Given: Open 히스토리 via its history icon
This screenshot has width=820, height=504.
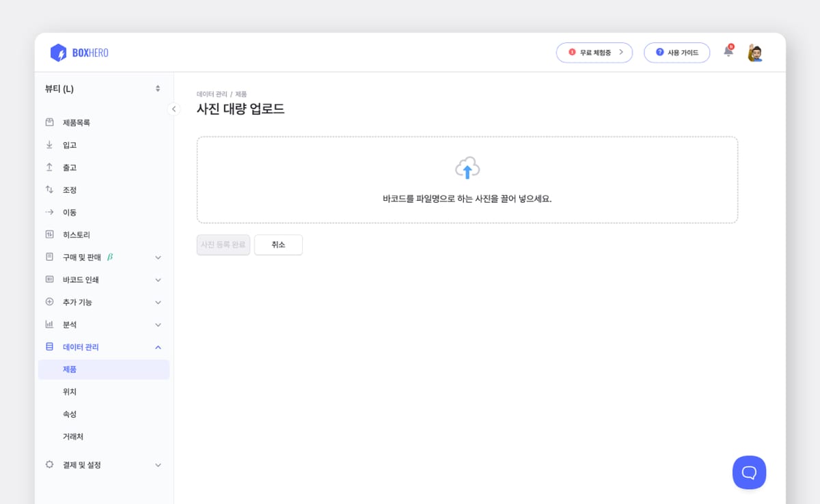Looking at the screenshot, I should (x=49, y=234).
